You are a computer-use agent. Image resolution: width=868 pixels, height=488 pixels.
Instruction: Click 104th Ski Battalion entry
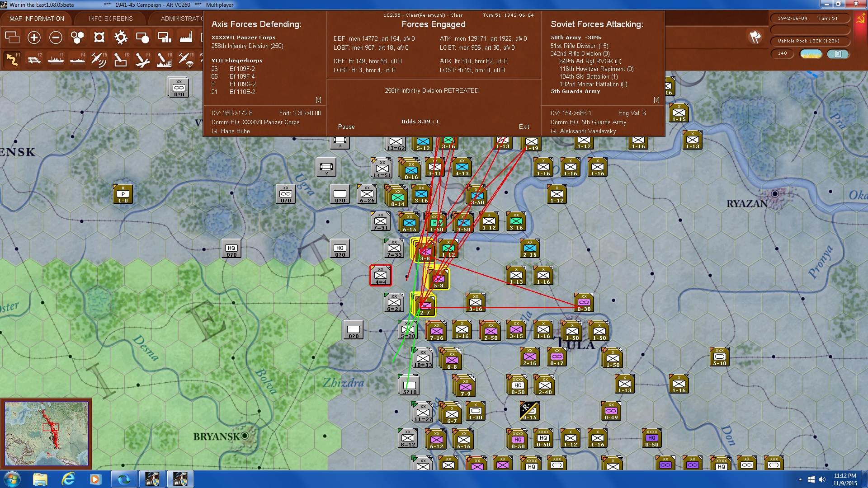coord(588,77)
